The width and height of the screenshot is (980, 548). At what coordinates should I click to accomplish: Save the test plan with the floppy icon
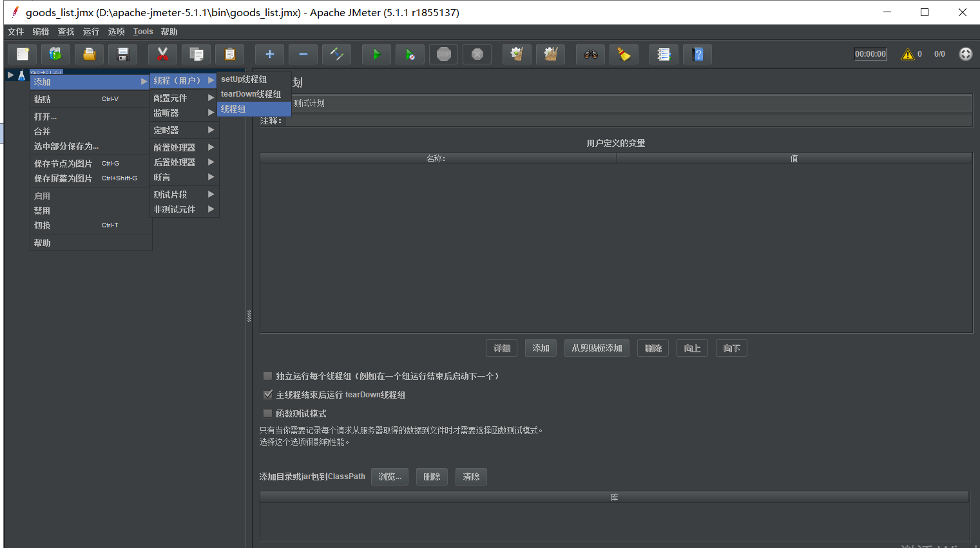click(x=123, y=54)
